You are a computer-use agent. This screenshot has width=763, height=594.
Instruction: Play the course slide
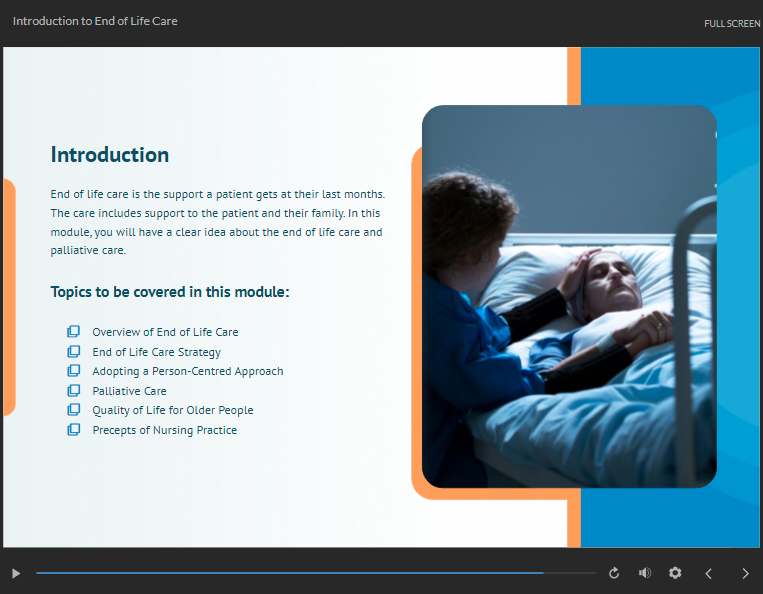[x=16, y=574]
